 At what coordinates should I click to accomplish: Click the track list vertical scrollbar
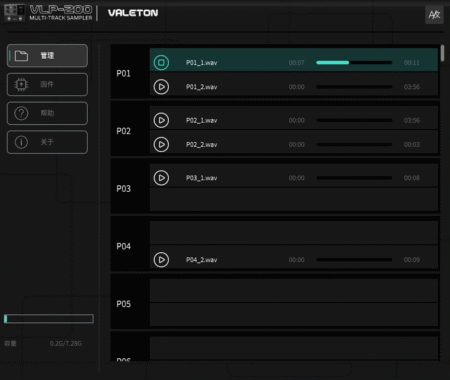(x=442, y=53)
